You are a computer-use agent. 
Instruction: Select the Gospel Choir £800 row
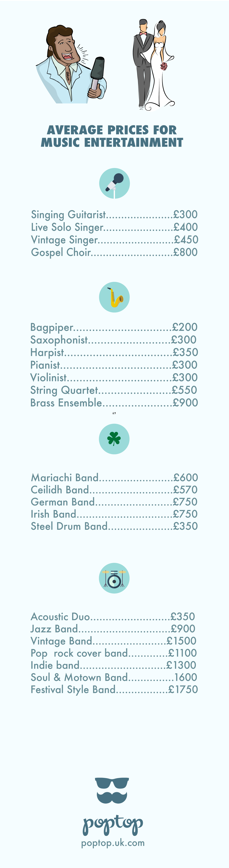pyautogui.click(x=114, y=252)
